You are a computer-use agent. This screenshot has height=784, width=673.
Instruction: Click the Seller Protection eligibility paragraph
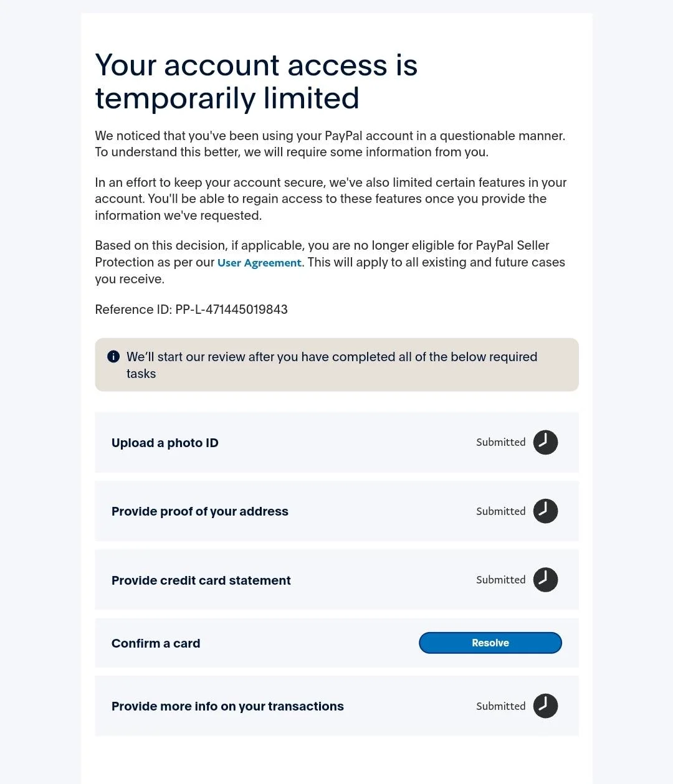(330, 262)
